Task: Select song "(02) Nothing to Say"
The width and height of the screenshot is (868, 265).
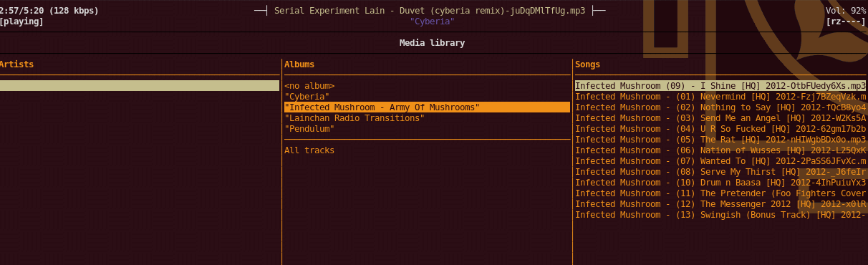Action: tap(720, 107)
